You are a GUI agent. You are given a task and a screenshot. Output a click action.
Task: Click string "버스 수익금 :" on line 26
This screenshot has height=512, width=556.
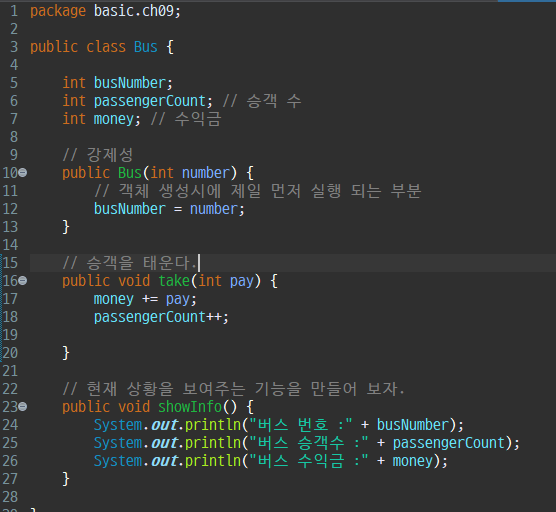click(309, 461)
